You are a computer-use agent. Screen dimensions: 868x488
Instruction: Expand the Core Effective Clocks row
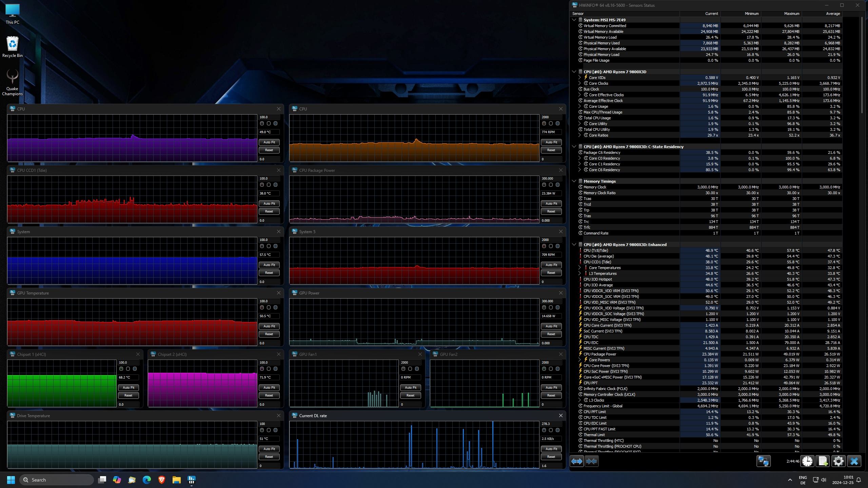coord(579,95)
